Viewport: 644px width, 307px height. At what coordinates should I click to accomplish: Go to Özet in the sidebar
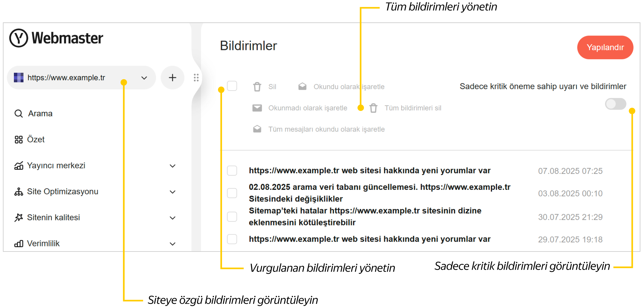coord(36,140)
